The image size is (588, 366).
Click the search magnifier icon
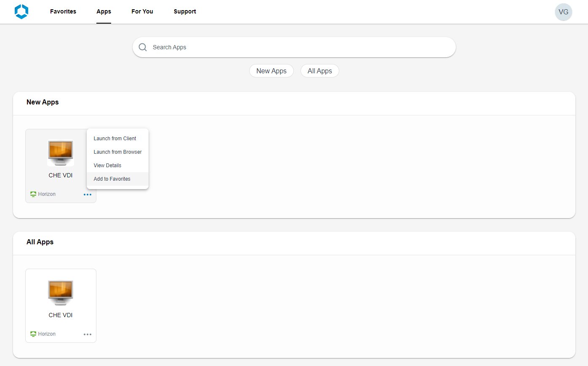pos(143,47)
